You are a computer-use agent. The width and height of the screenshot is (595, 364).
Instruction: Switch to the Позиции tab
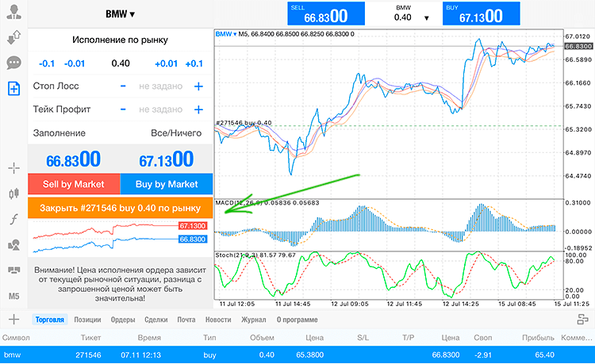pyautogui.click(x=87, y=320)
